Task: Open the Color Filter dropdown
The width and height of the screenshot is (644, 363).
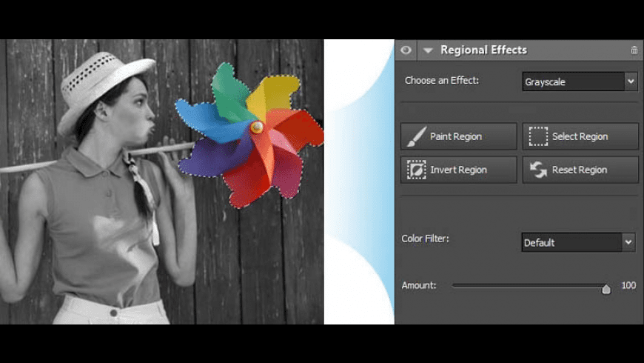Action: [x=578, y=242]
